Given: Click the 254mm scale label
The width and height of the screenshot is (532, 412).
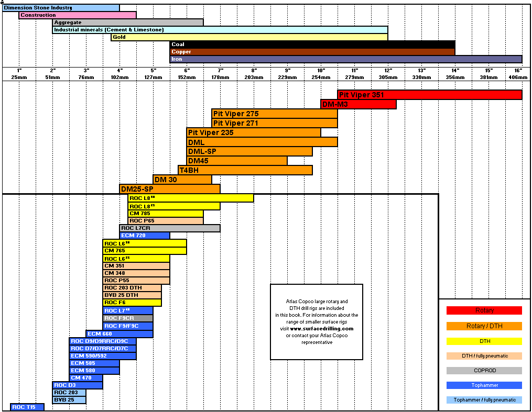Looking at the screenshot, I should point(321,77).
